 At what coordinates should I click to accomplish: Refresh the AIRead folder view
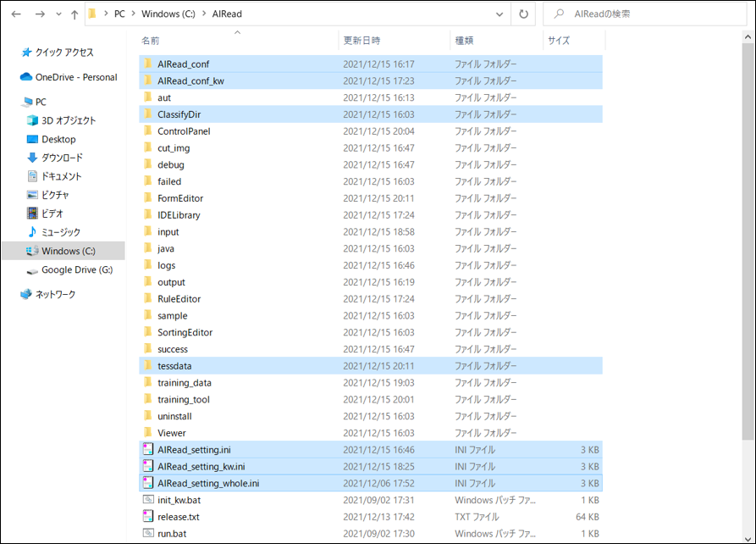coord(523,14)
